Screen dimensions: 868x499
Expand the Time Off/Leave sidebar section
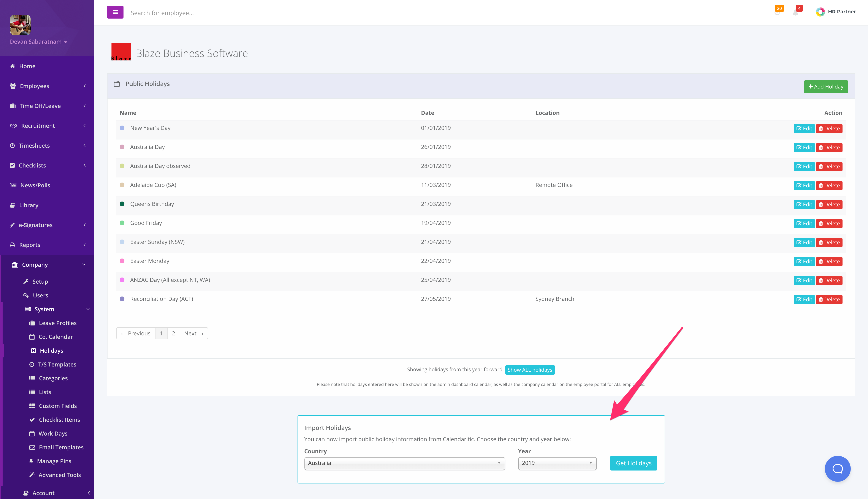pyautogui.click(x=47, y=106)
